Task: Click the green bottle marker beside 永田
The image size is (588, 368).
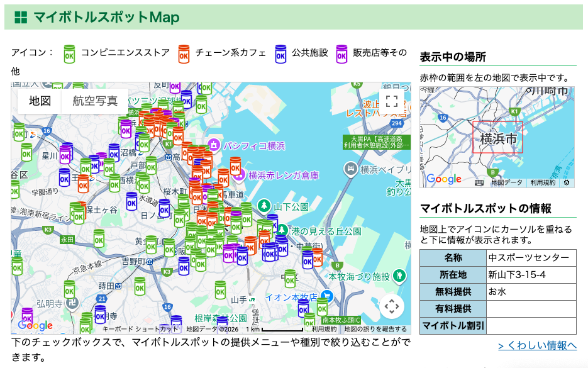Action: point(99,238)
